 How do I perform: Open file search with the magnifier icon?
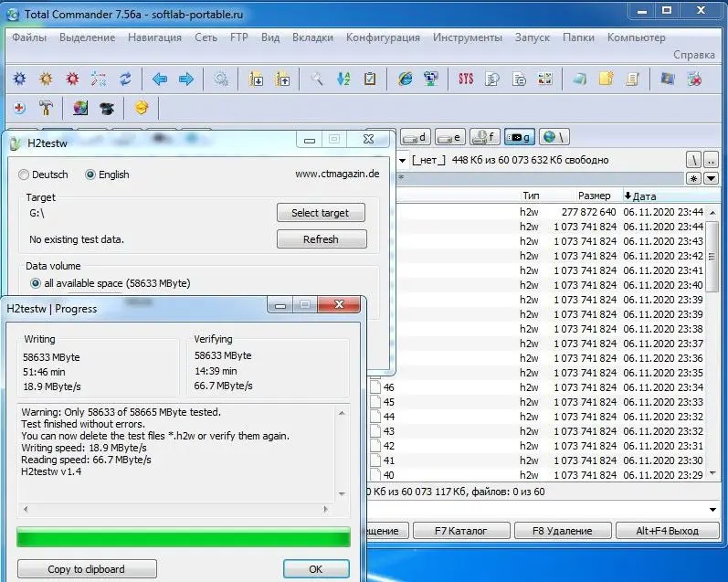(x=317, y=79)
